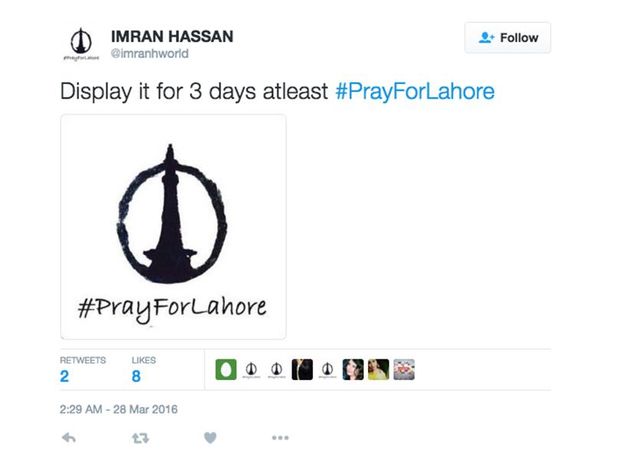
Task: Click the dark-clothed liker avatar
Action: [x=302, y=369]
